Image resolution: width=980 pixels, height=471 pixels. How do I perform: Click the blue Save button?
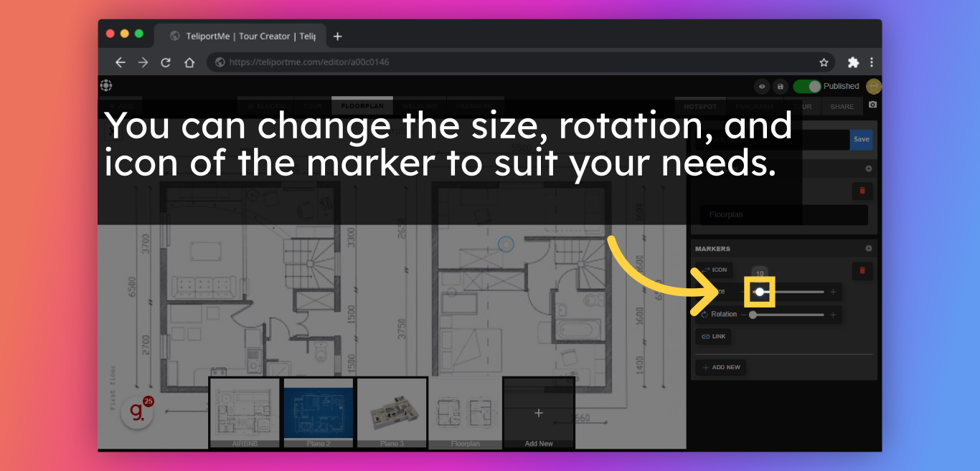click(x=862, y=140)
